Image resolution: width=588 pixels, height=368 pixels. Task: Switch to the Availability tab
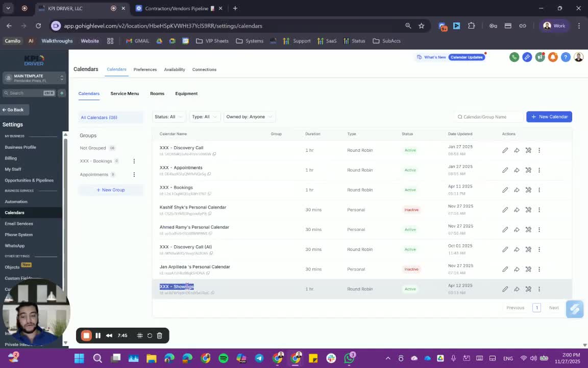pyautogui.click(x=175, y=70)
